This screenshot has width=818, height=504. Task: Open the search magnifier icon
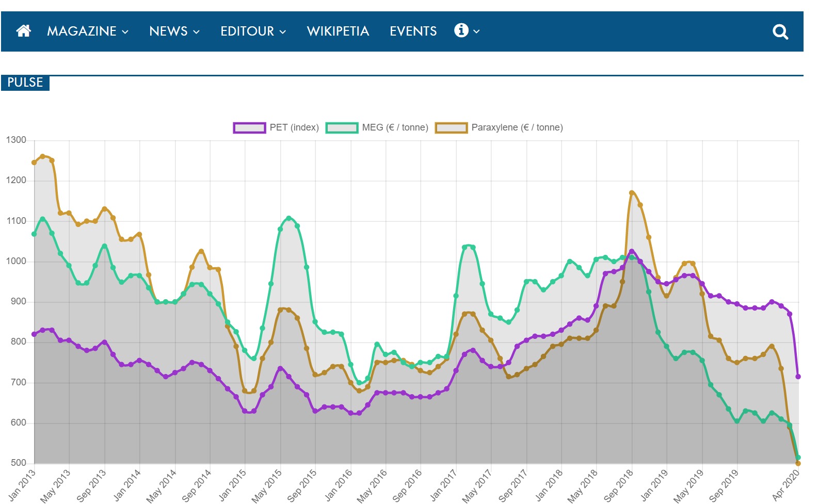coord(780,32)
